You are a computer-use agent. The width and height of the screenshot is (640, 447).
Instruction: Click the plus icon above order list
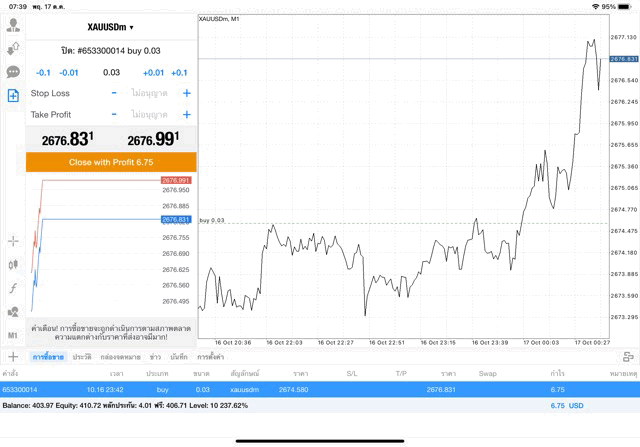click(13, 356)
